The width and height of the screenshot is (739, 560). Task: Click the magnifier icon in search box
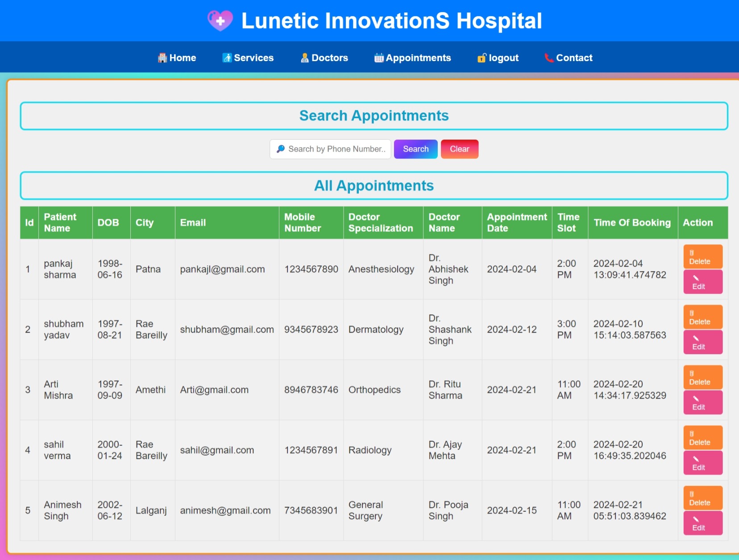pyautogui.click(x=280, y=149)
